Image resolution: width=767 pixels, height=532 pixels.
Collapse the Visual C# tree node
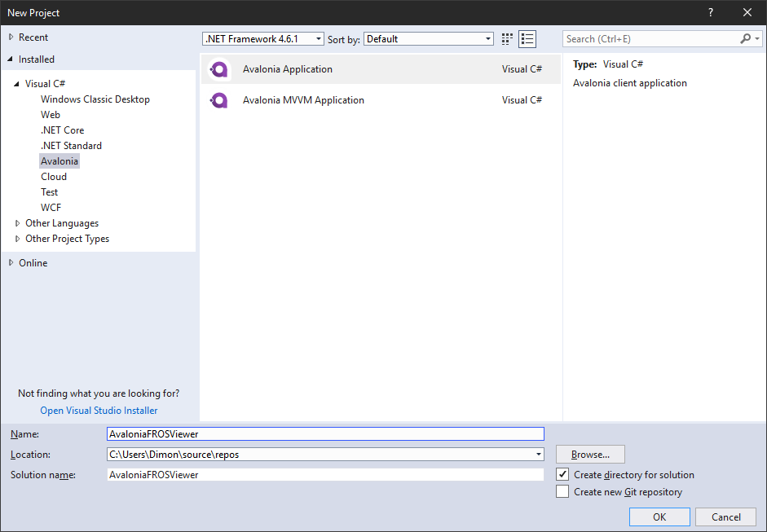click(17, 83)
